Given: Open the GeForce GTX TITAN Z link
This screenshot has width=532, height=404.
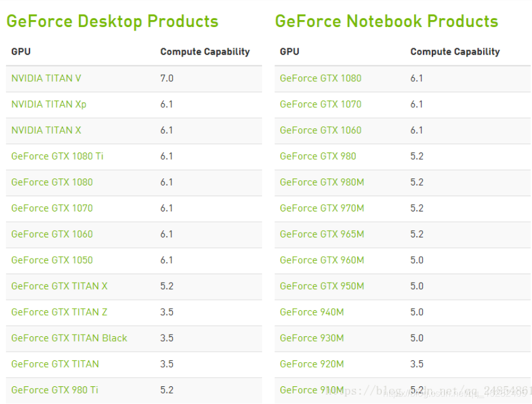Looking at the screenshot, I should pyautogui.click(x=60, y=312).
